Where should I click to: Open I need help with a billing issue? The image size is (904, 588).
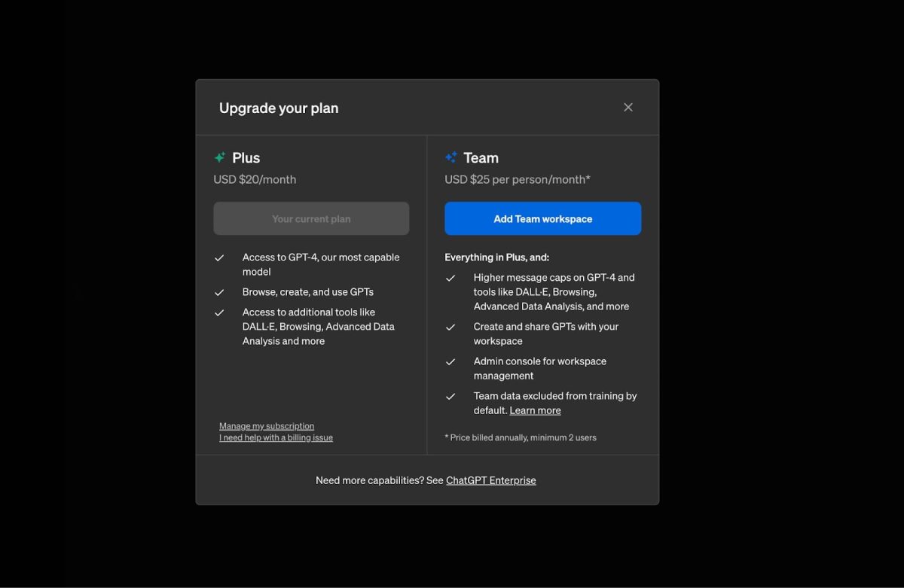pyautogui.click(x=276, y=437)
